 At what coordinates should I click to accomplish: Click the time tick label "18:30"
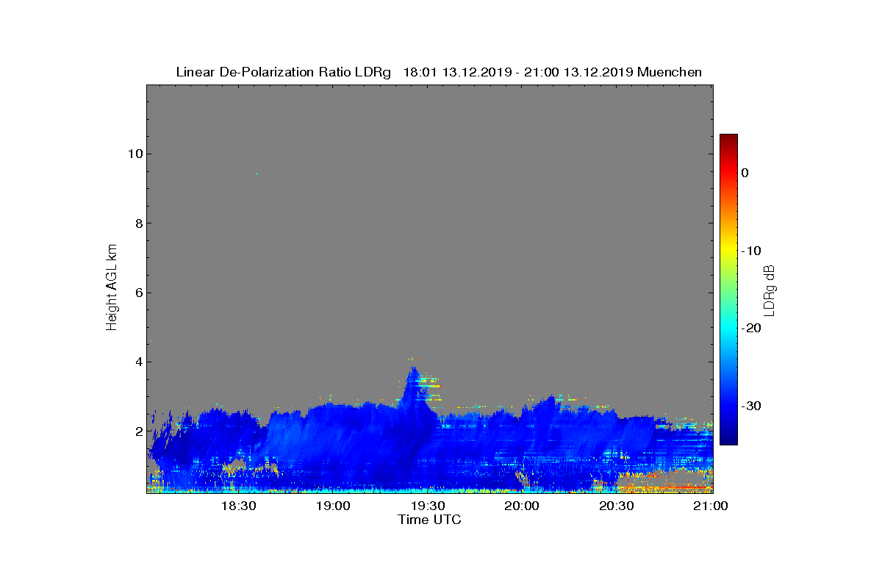tap(239, 506)
